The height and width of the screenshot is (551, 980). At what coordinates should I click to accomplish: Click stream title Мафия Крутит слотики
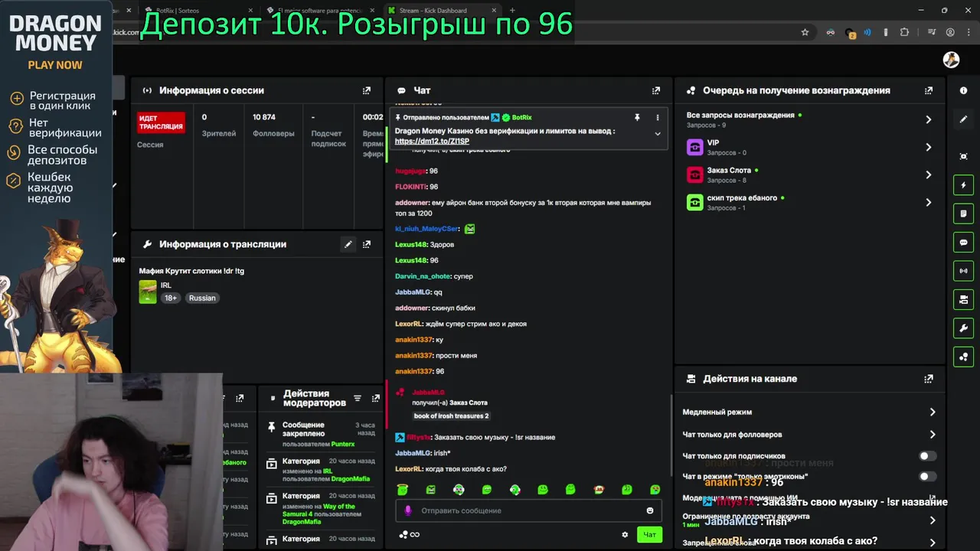coord(191,271)
